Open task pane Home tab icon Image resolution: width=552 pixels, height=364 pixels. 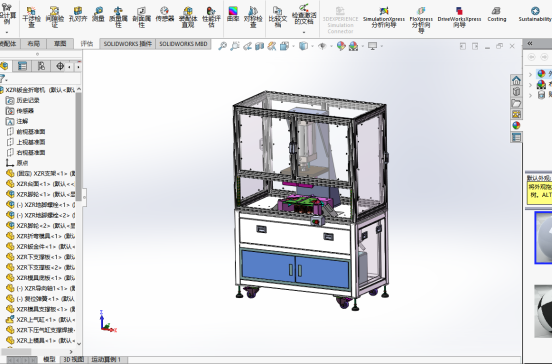click(516, 80)
